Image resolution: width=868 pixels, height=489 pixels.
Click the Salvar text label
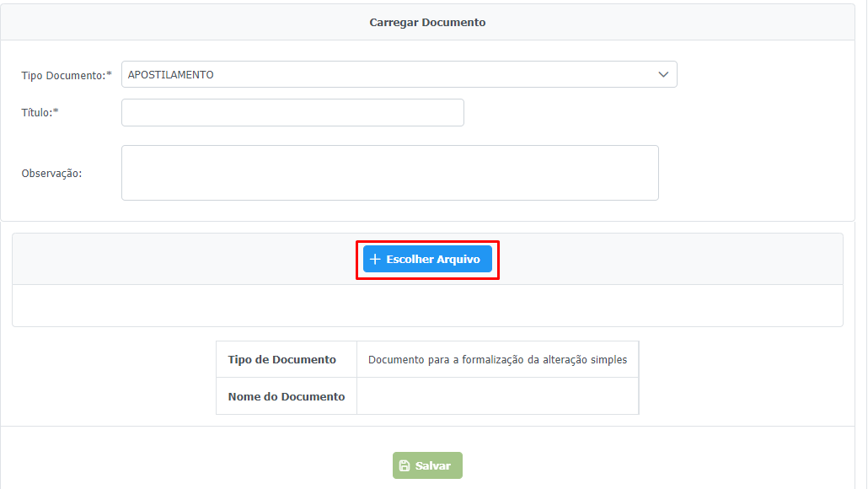(433, 466)
